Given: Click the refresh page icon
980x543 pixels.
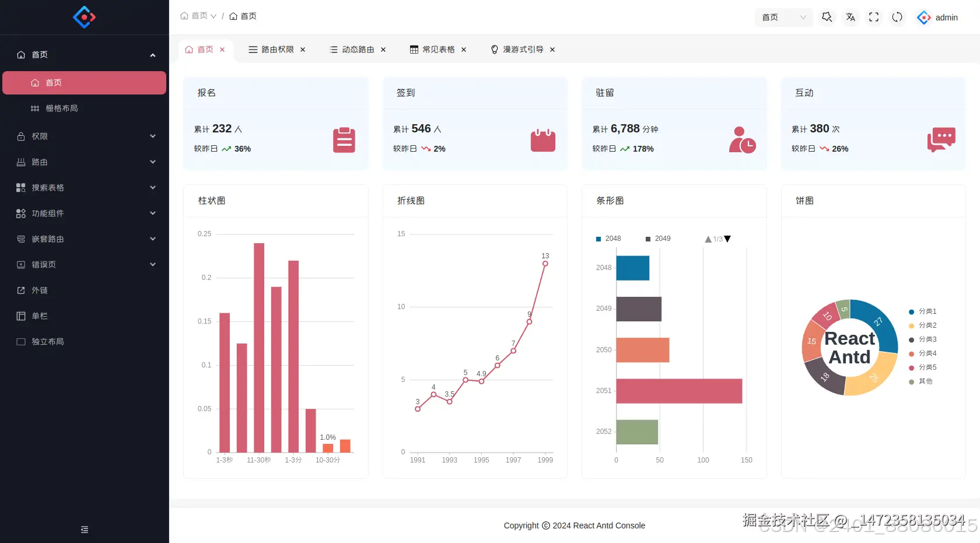Looking at the screenshot, I should [x=897, y=17].
